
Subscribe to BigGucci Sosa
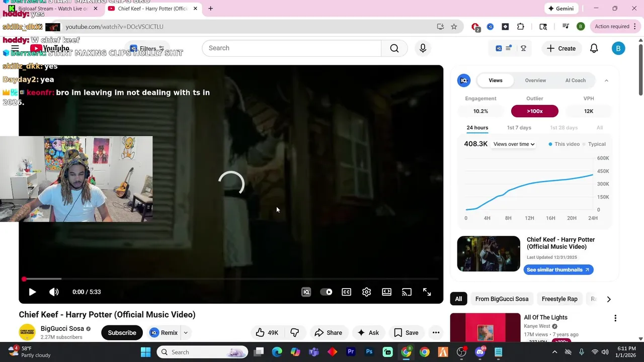pyautogui.click(x=122, y=332)
